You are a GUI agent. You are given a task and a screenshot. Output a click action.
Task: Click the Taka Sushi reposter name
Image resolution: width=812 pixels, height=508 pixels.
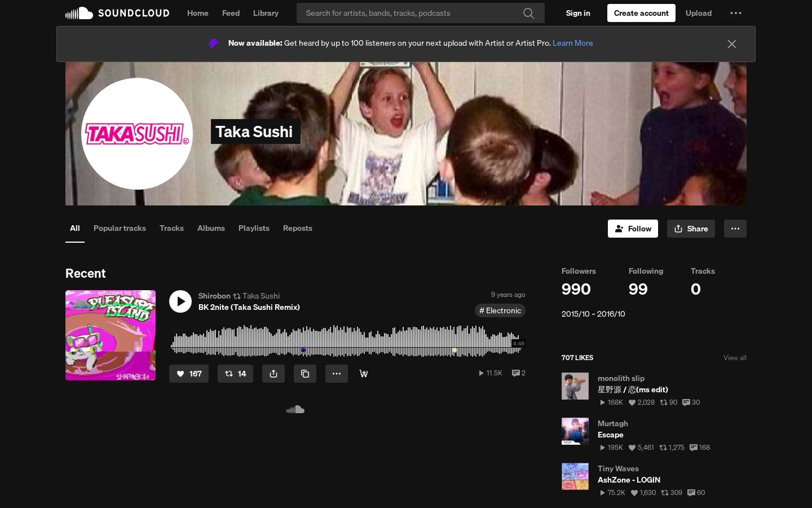click(x=261, y=296)
